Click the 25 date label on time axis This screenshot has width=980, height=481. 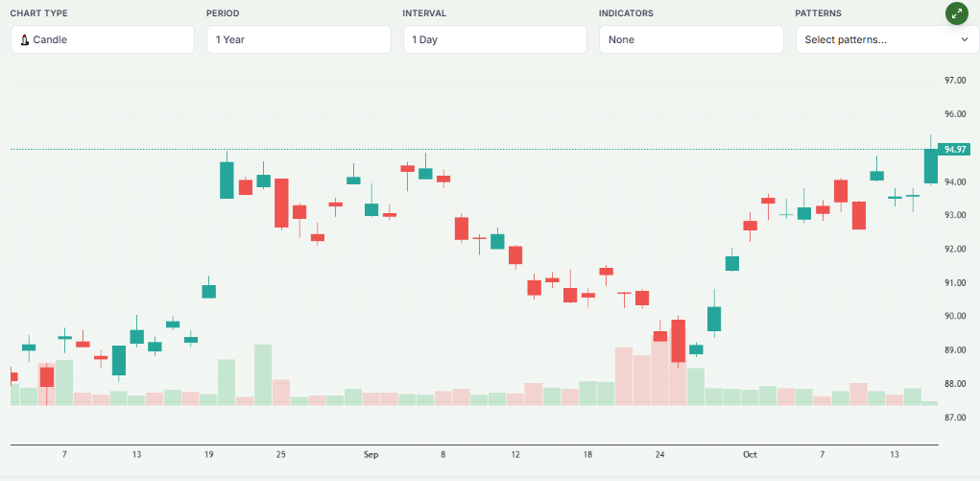point(281,454)
